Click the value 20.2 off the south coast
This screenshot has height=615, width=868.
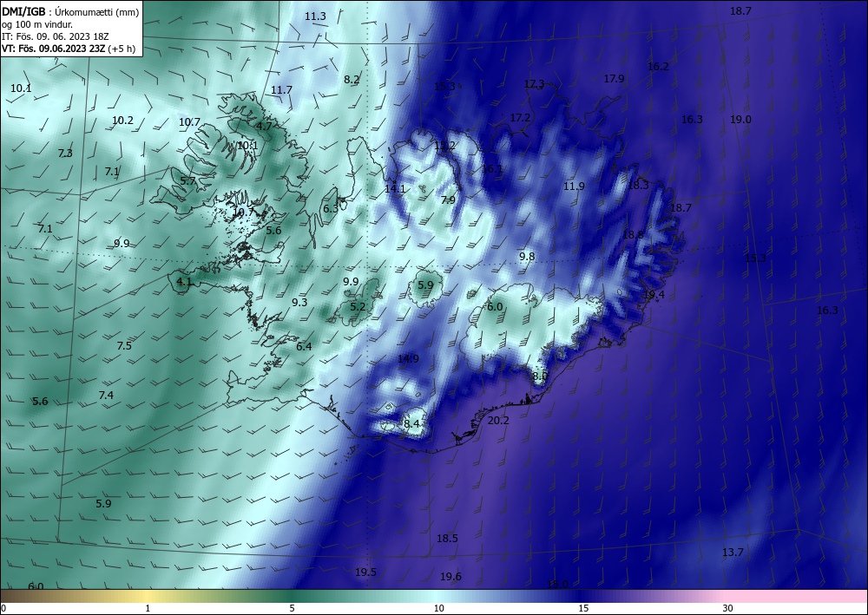click(499, 421)
